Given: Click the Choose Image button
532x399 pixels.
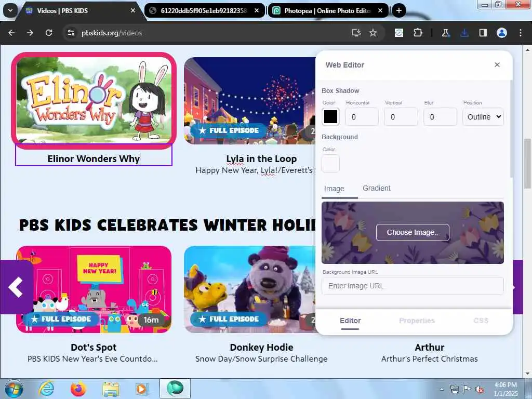Looking at the screenshot, I should coord(413,232).
